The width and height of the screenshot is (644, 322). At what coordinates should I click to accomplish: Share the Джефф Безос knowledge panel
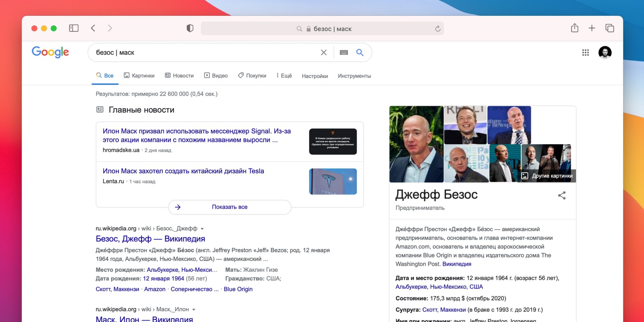562,195
